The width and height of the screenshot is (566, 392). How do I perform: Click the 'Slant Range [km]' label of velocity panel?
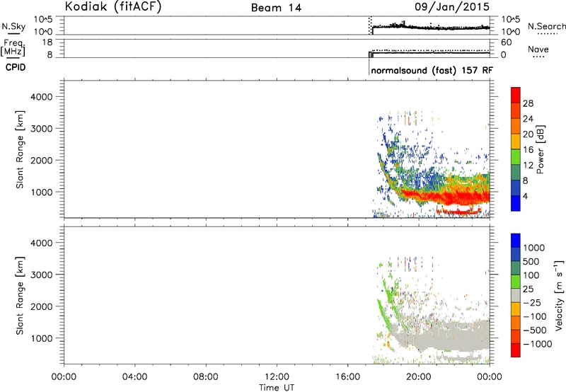[x=20, y=296]
